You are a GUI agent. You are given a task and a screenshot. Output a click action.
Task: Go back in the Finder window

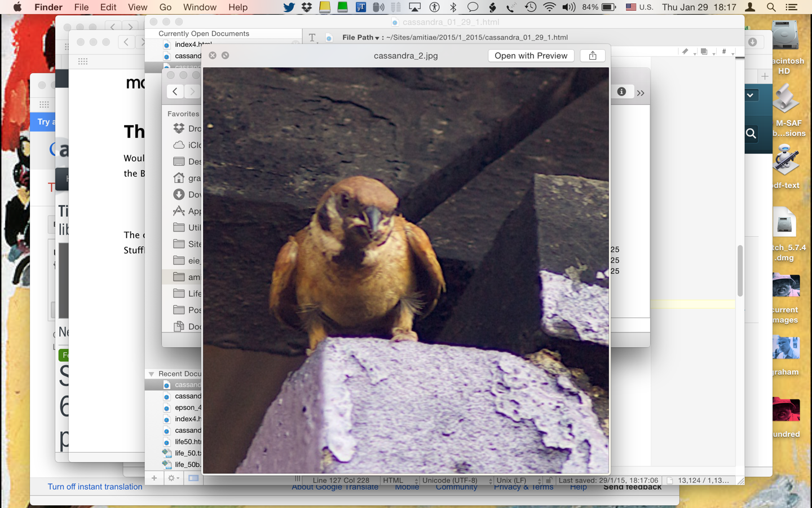[x=175, y=91]
